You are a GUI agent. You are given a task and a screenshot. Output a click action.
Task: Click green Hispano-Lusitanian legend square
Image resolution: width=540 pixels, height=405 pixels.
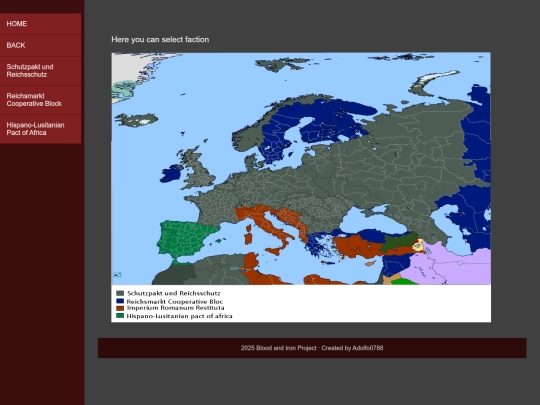pos(120,315)
